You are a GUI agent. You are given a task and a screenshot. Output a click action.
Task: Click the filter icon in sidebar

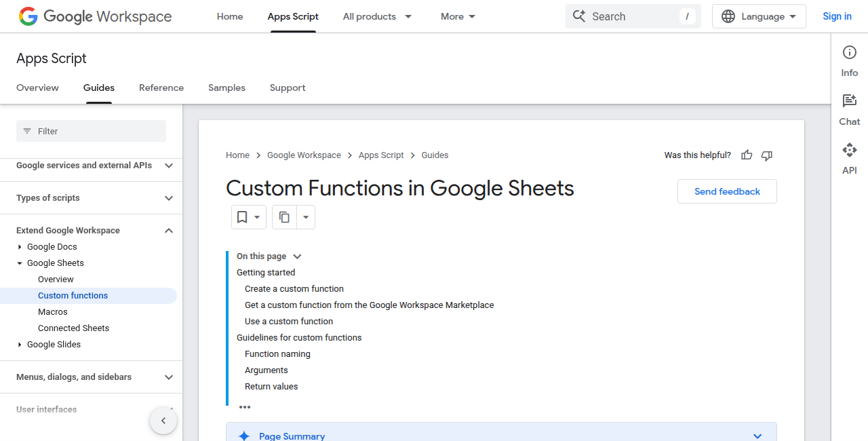(27, 131)
